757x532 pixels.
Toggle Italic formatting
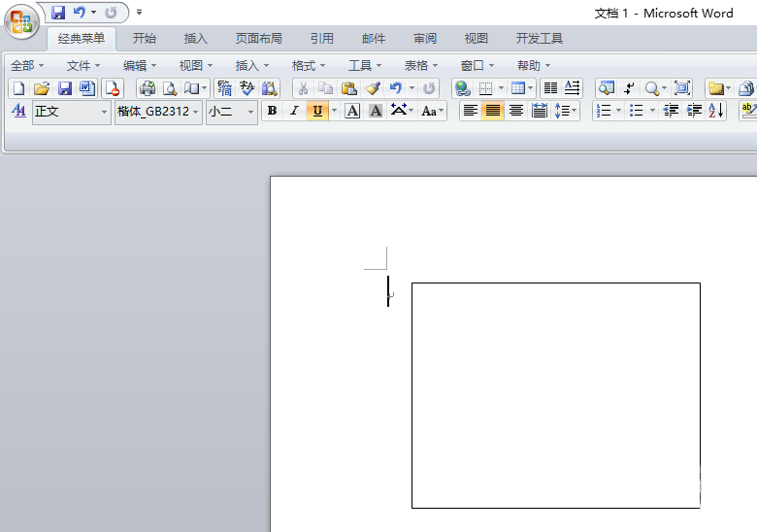[x=294, y=111]
